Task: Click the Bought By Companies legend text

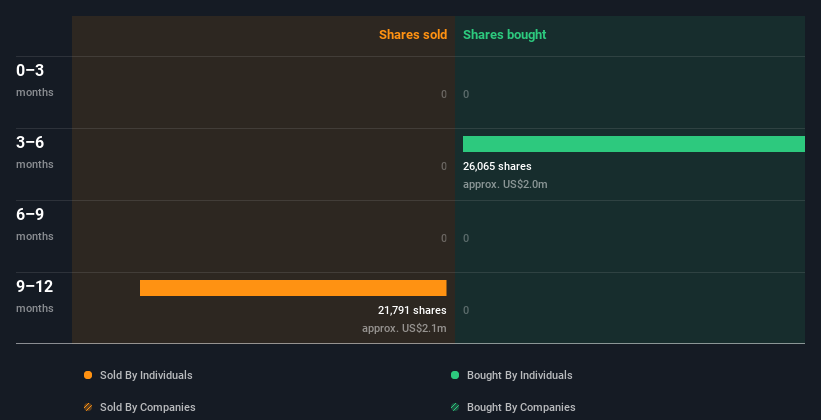Action: pos(521,407)
